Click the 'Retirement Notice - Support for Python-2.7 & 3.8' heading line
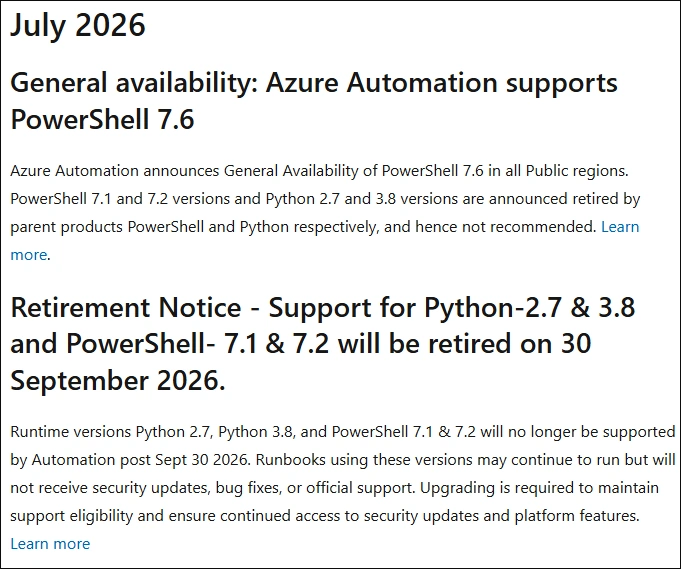 tap(323, 308)
